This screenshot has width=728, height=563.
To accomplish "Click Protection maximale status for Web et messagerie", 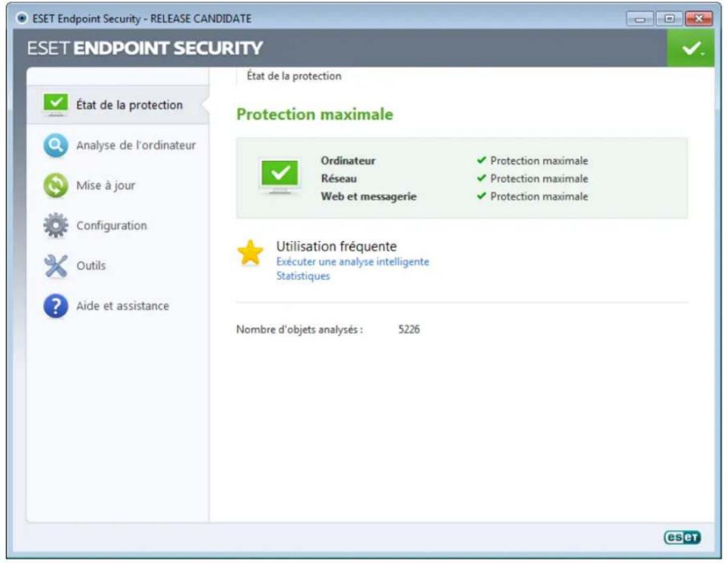I will click(539, 196).
